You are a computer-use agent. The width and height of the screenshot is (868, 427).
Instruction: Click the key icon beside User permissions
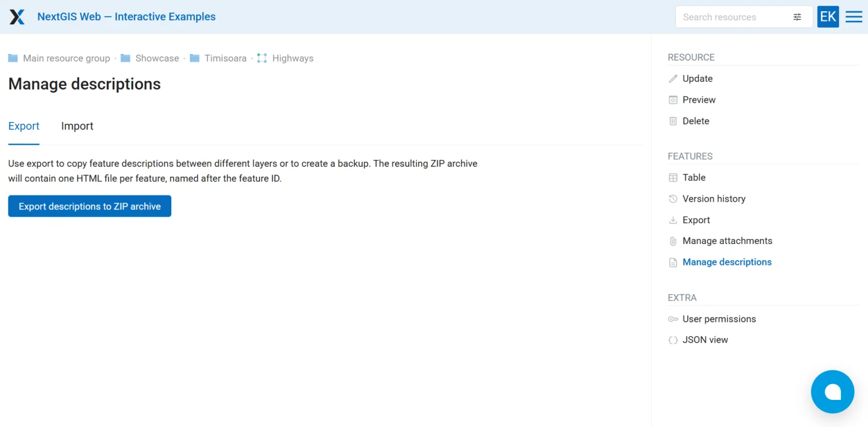tap(673, 319)
